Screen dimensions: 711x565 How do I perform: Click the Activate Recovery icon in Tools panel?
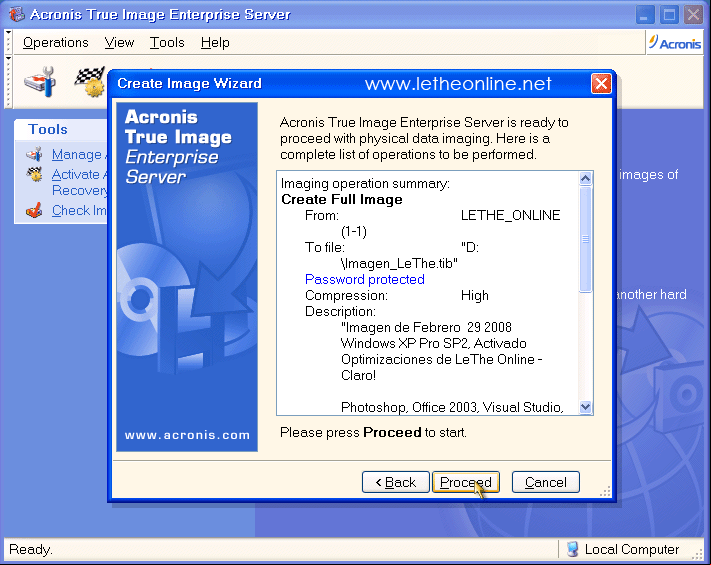[x=34, y=174]
